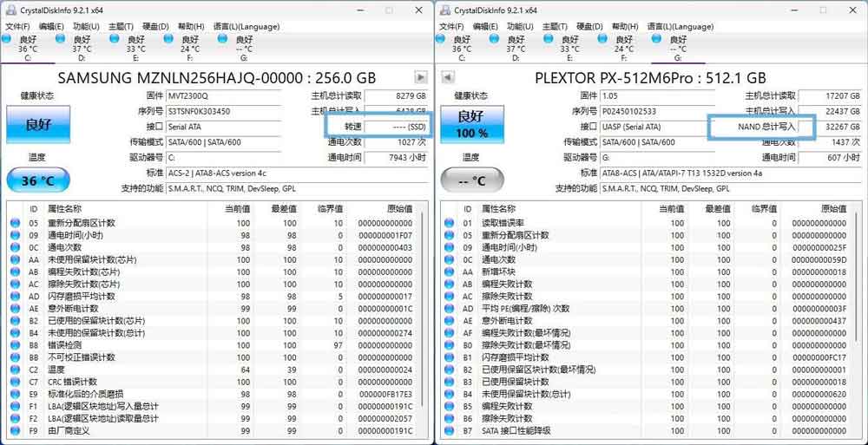The height and width of the screenshot is (445, 868).
Task: Click status orb for SATA 接口性能降级 row
Action: tap(449, 430)
